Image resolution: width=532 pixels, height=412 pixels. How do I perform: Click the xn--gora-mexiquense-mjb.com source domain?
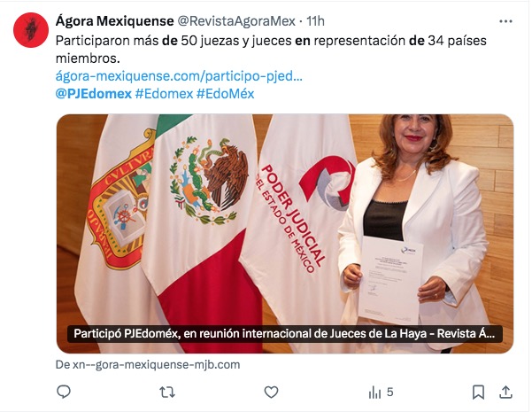148,365
